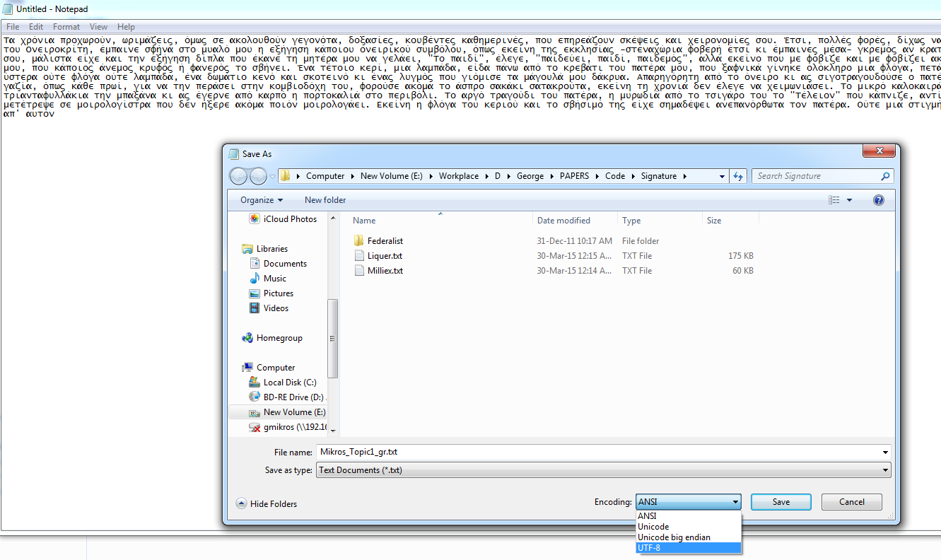
Task: Select the gmikros network drive
Action: point(288,427)
